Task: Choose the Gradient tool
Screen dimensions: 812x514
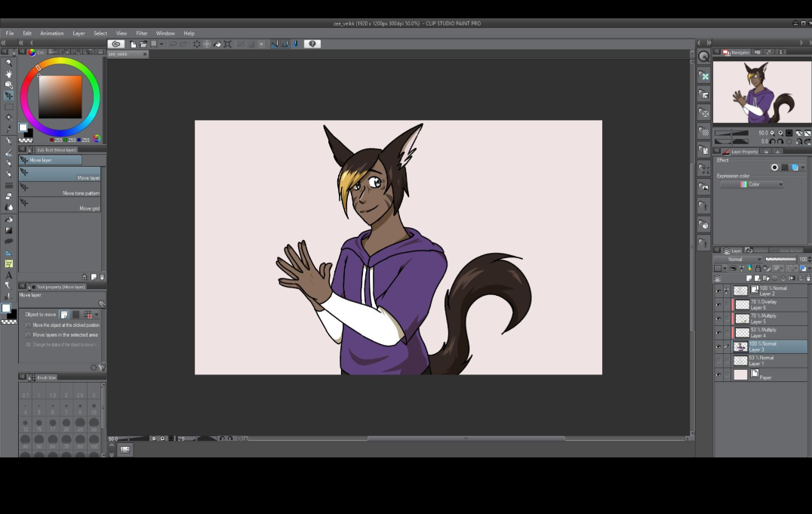Action: pyautogui.click(x=9, y=230)
